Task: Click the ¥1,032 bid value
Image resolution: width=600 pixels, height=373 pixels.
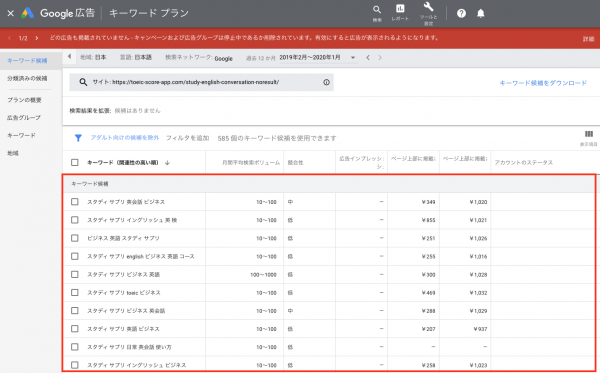Action: click(478, 293)
